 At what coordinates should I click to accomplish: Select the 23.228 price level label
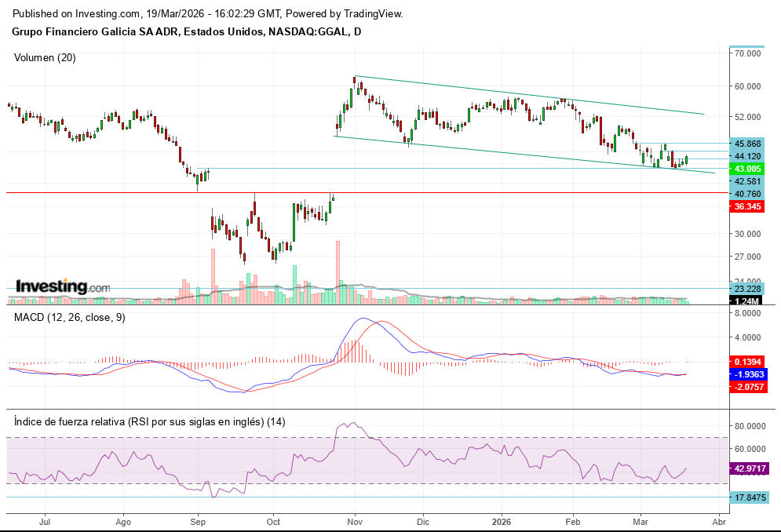746,289
